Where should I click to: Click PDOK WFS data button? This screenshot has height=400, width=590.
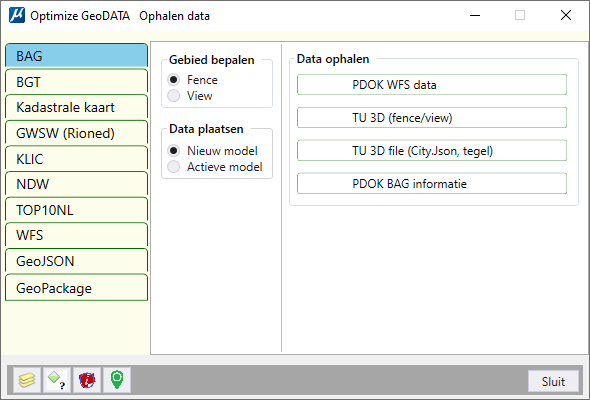pyautogui.click(x=432, y=85)
